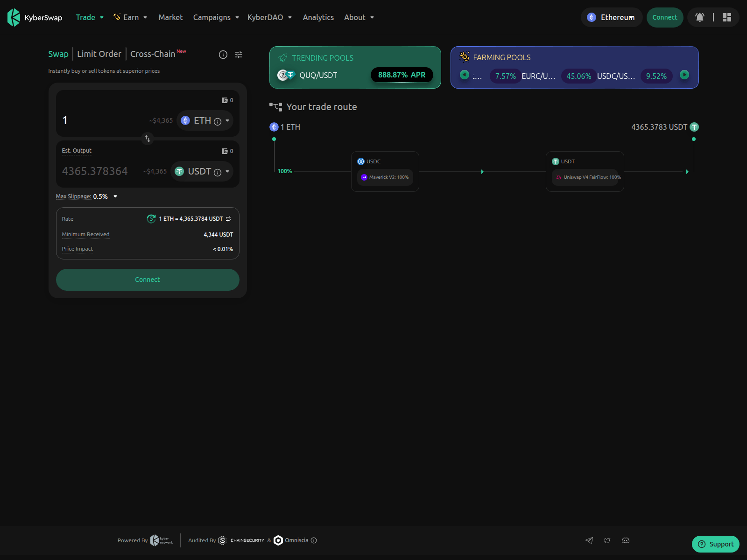
Task: Click the 9.52% farming APR badge
Action: pos(656,76)
